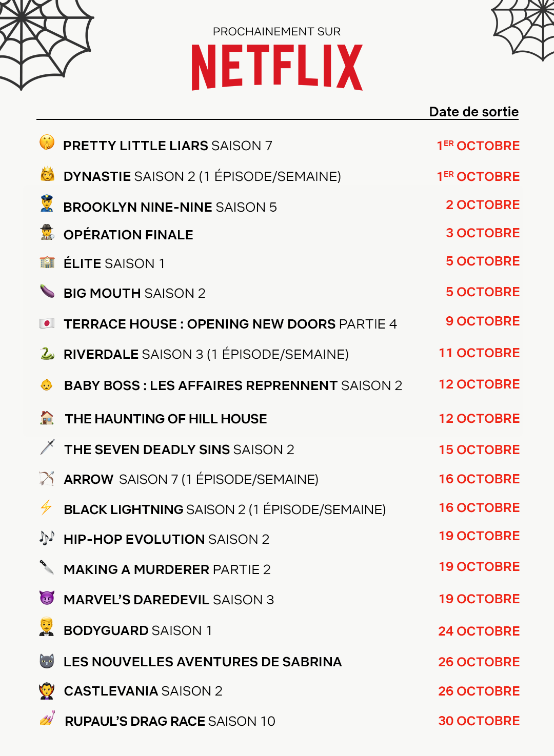Click the Japanese flag beside Terrace House

[x=47, y=323]
